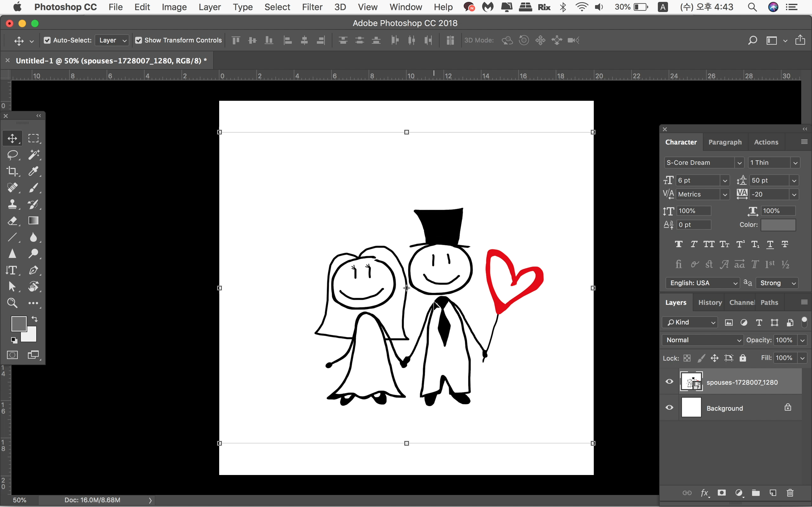Switch to the History tab
Screen dimensions: 812x507
click(710, 302)
